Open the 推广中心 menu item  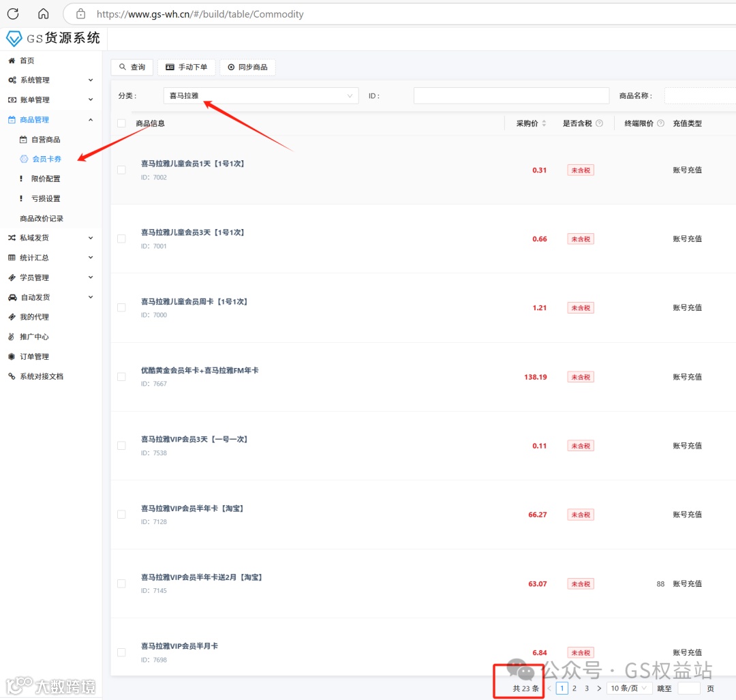pyautogui.click(x=34, y=337)
